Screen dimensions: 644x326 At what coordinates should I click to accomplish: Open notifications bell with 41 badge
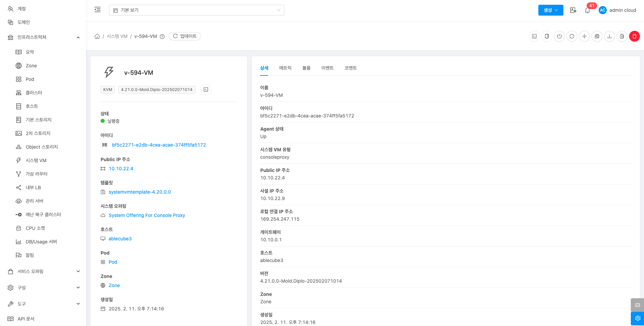coord(587,10)
